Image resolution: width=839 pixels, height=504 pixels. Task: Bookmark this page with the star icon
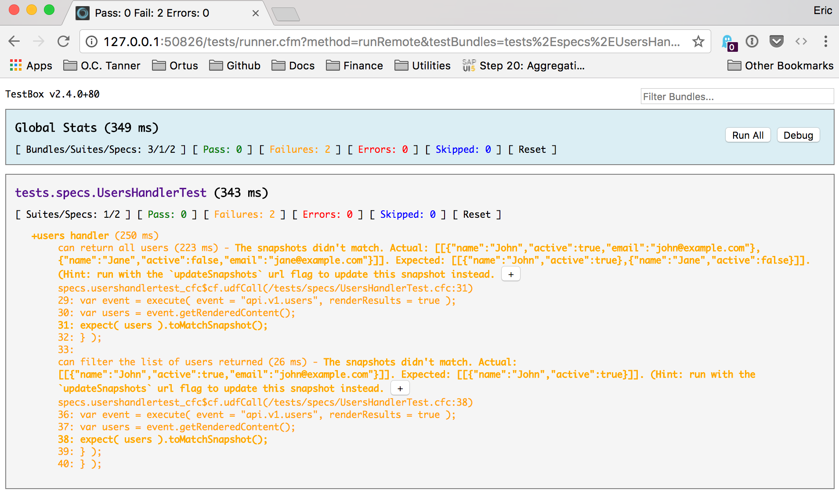coord(698,42)
